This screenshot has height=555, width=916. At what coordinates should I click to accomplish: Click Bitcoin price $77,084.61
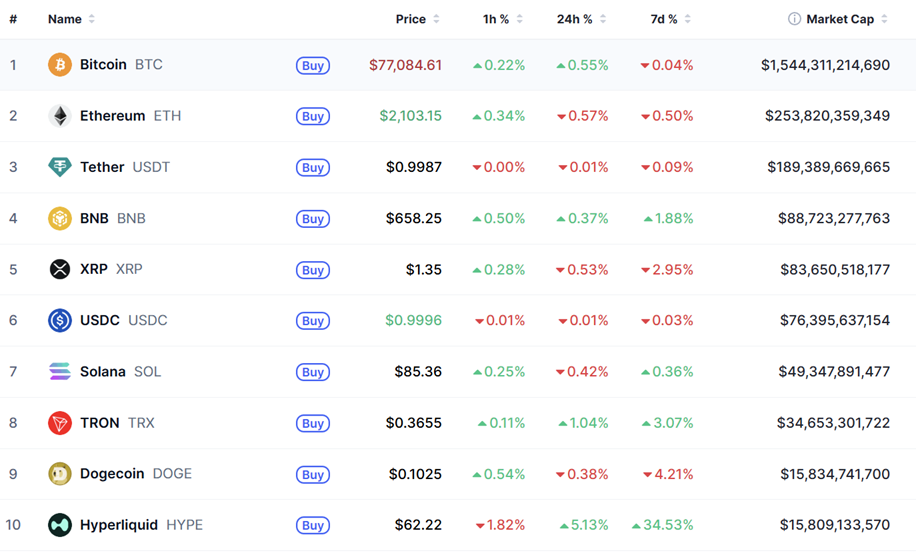tap(405, 65)
